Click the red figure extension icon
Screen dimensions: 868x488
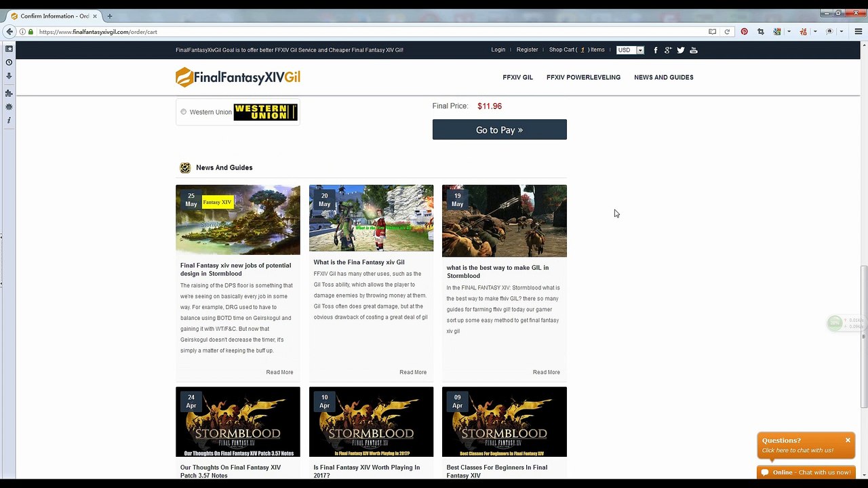804,32
